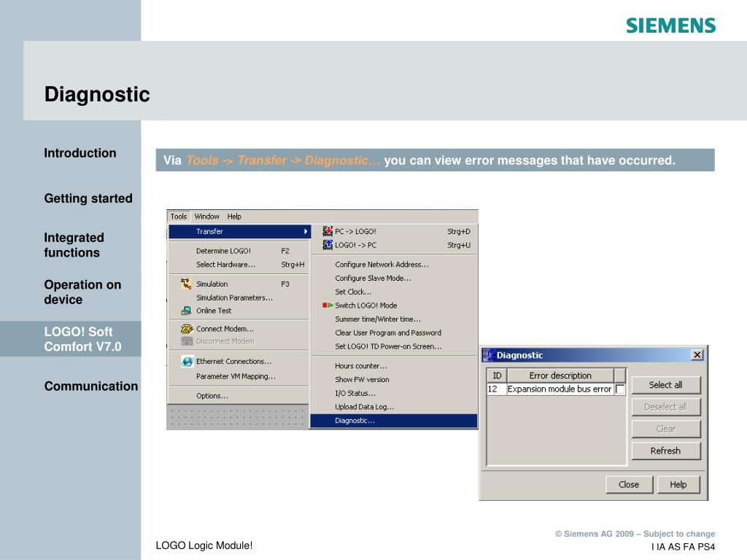Open Operation on device section
The width and height of the screenshot is (747, 560).
[82, 292]
